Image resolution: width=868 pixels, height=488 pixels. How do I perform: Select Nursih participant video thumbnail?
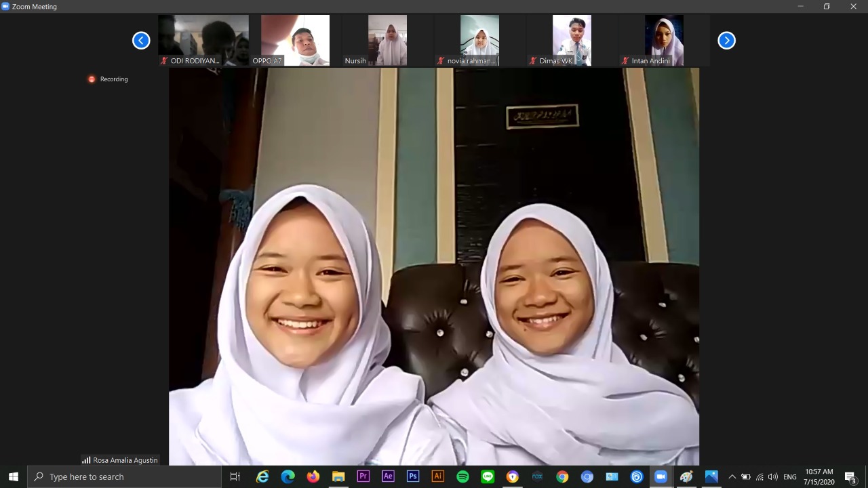click(x=387, y=40)
